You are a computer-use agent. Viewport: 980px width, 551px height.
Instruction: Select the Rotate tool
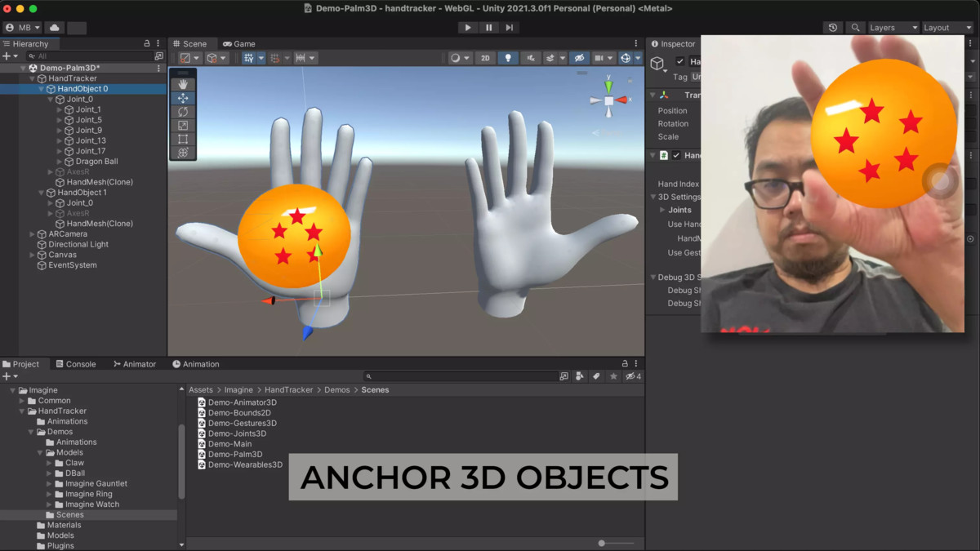pyautogui.click(x=183, y=111)
